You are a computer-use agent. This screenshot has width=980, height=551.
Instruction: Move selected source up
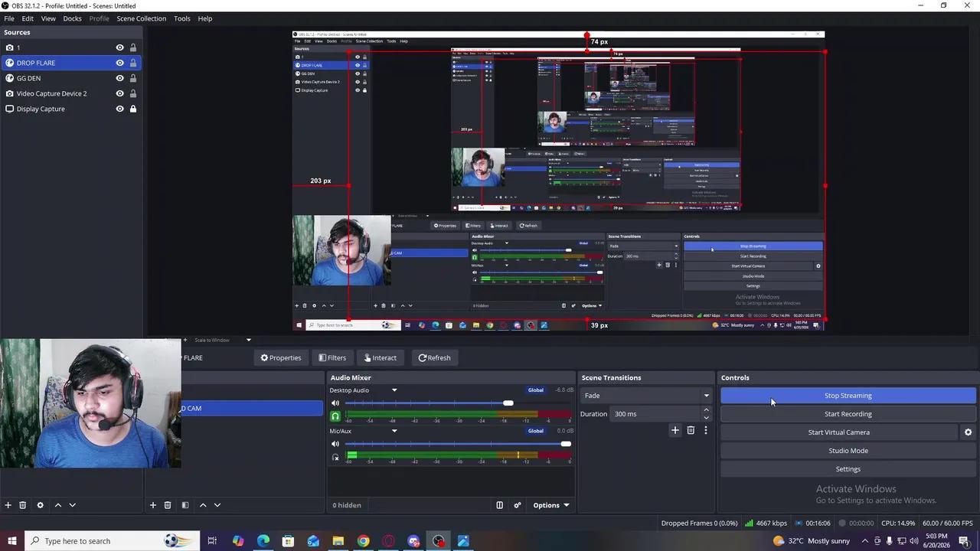[x=57, y=505]
